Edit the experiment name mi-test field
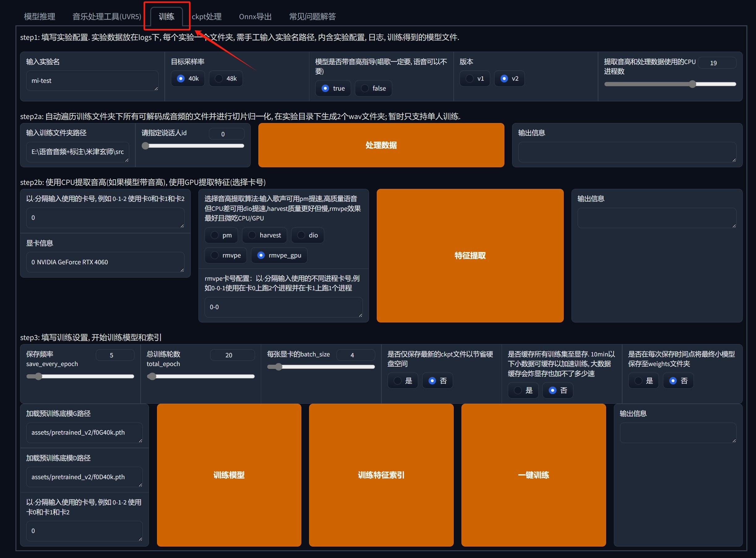This screenshot has height=558, width=756. (x=92, y=80)
